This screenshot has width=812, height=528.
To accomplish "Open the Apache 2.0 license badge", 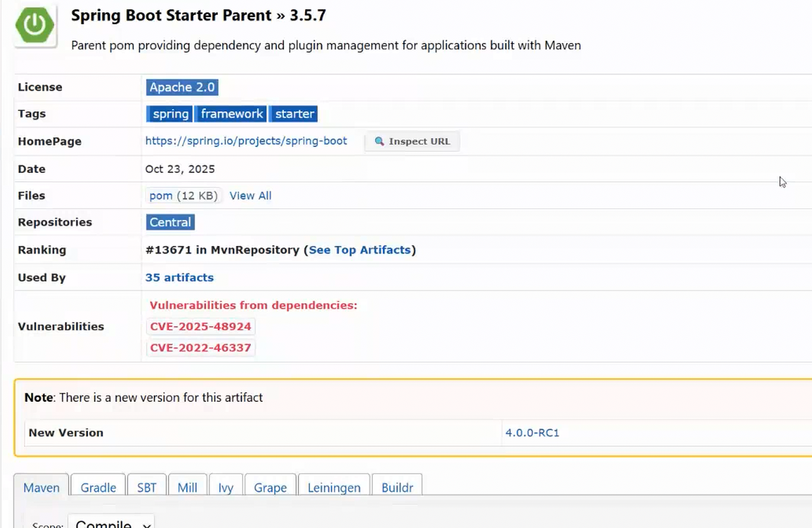I will 182,87.
